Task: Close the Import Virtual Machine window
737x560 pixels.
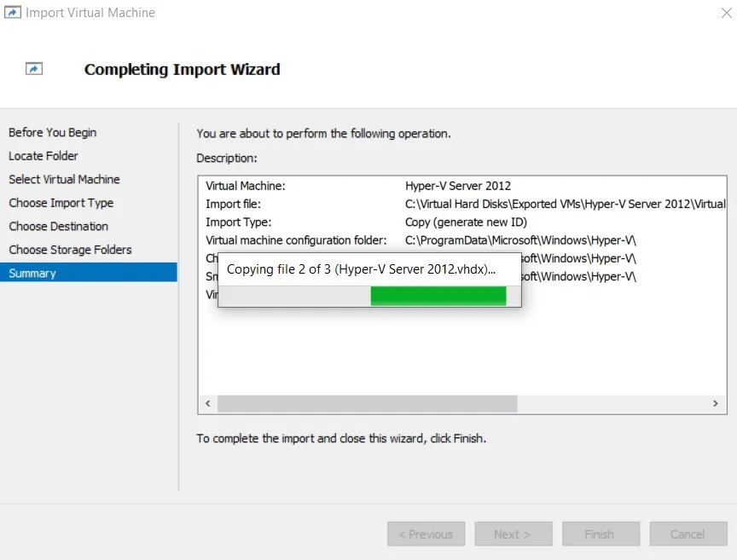Action: coord(722,13)
